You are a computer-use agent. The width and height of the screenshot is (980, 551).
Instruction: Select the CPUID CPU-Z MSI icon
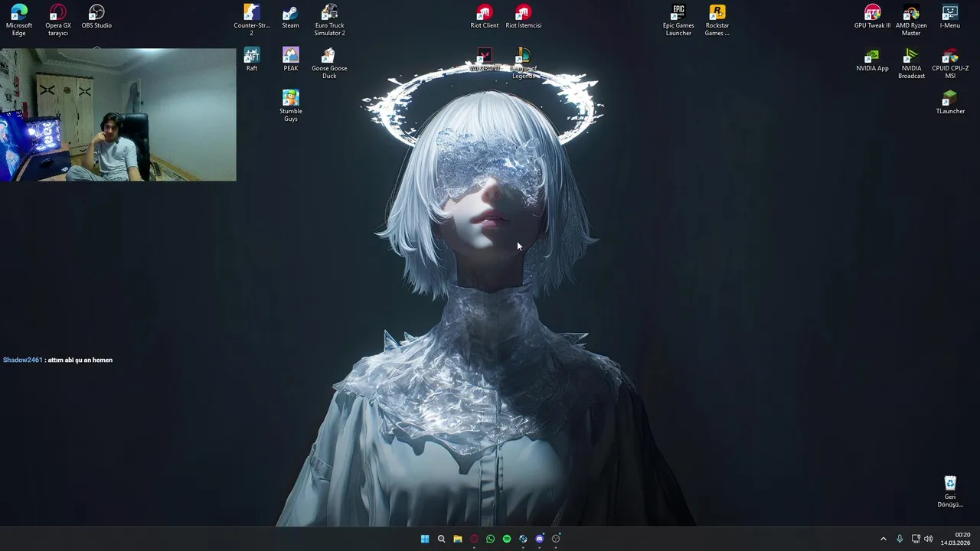949,63
